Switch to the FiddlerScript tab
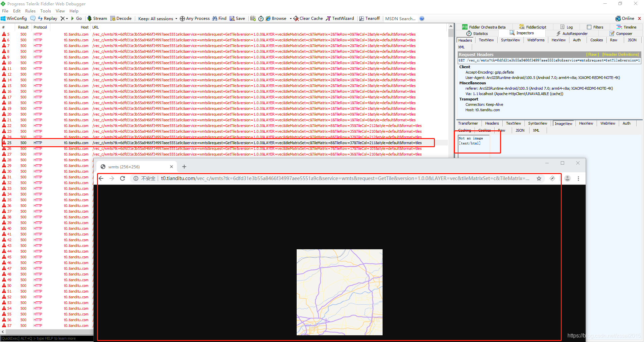 click(533, 27)
